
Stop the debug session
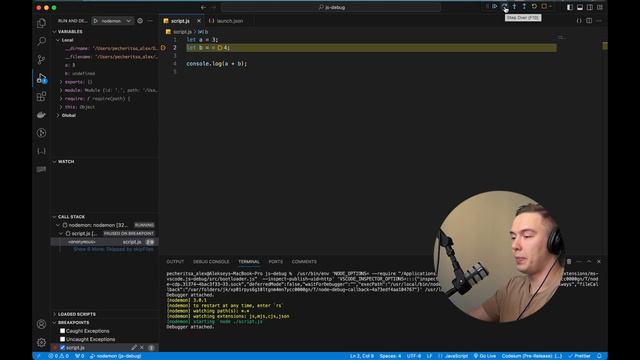(544, 7)
